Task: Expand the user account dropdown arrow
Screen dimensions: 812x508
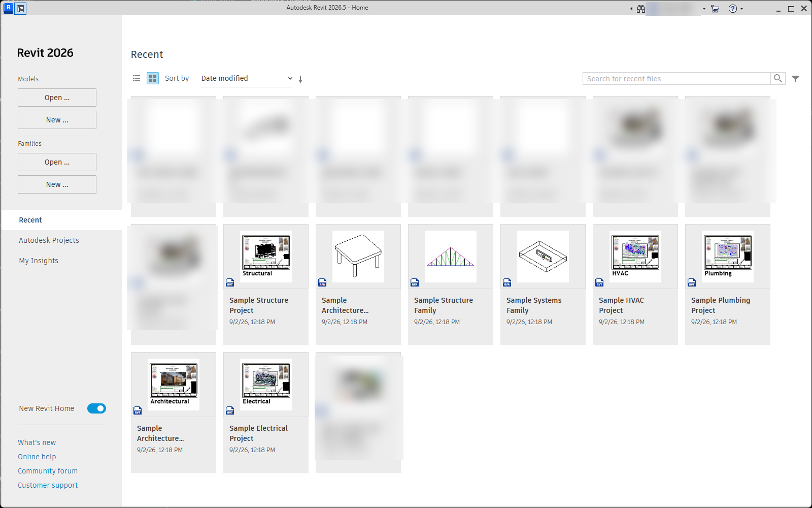Action: tap(704, 9)
